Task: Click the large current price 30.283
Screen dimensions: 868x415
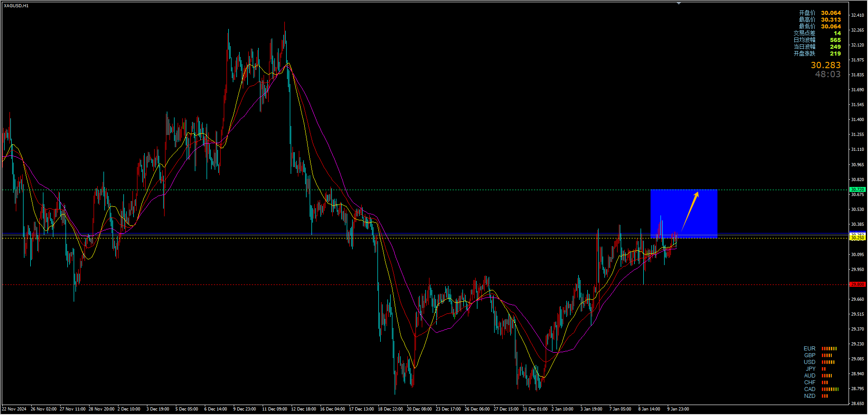Action: tap(826, 65)
